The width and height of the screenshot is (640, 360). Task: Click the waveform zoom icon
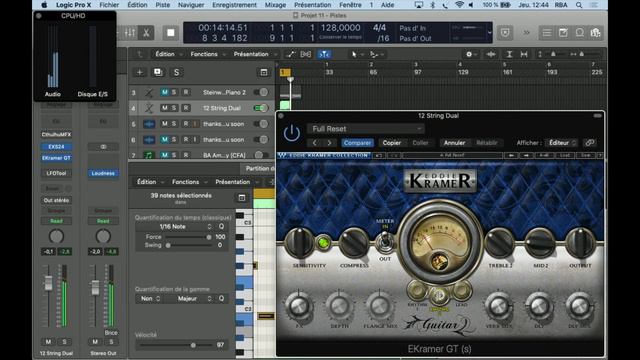pyautogui.click(x=491, y=54)
